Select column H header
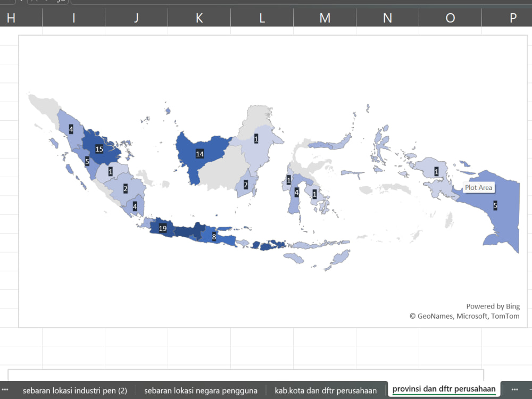 11,18
